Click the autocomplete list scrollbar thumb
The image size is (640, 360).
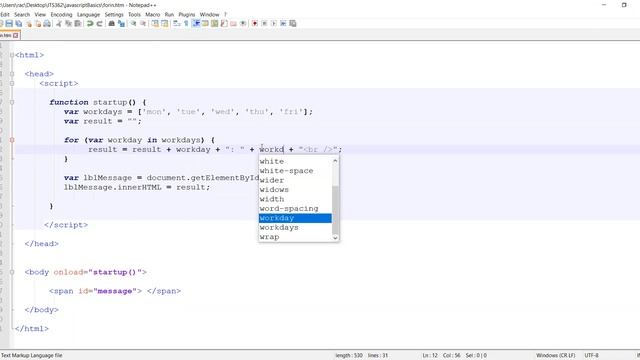point(335,210)
